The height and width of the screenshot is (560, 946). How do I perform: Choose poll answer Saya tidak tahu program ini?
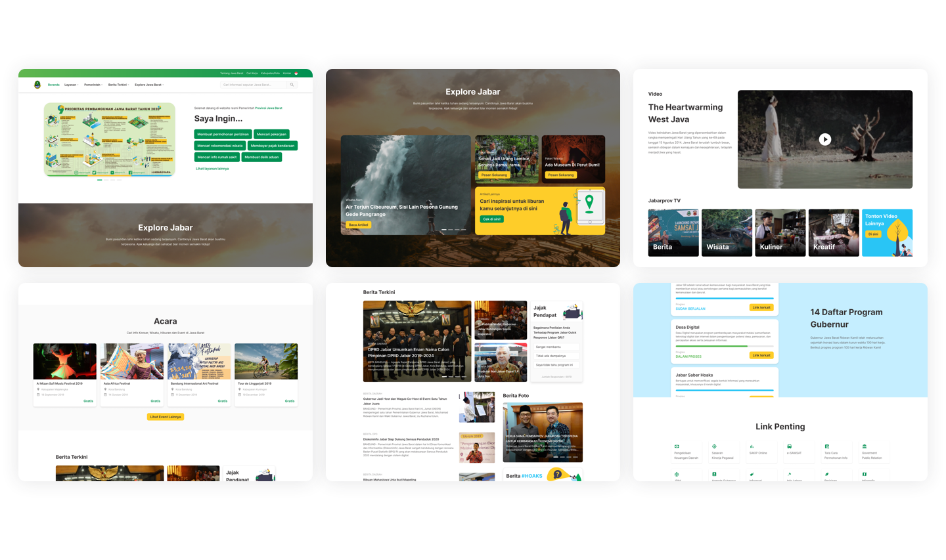555,365
